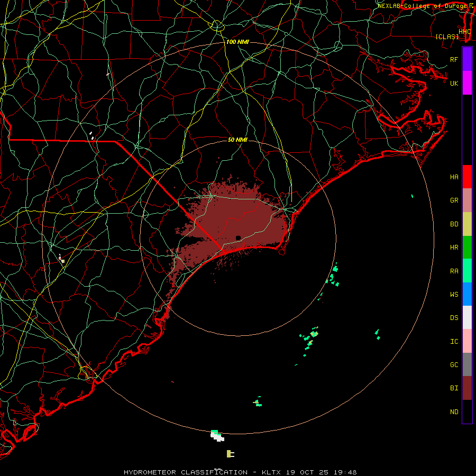Click the 'UK' legend label
The height and width of the screenshot is (476, 476).
click(454, 84)
